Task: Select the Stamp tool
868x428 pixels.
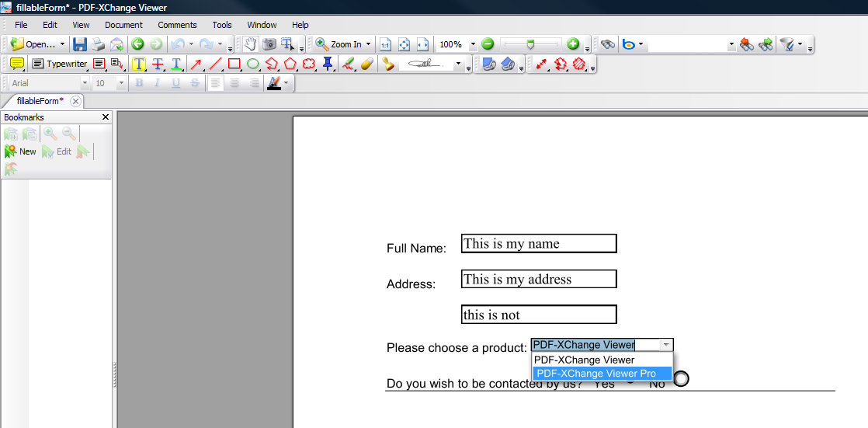Action: [x=389, y=64]
